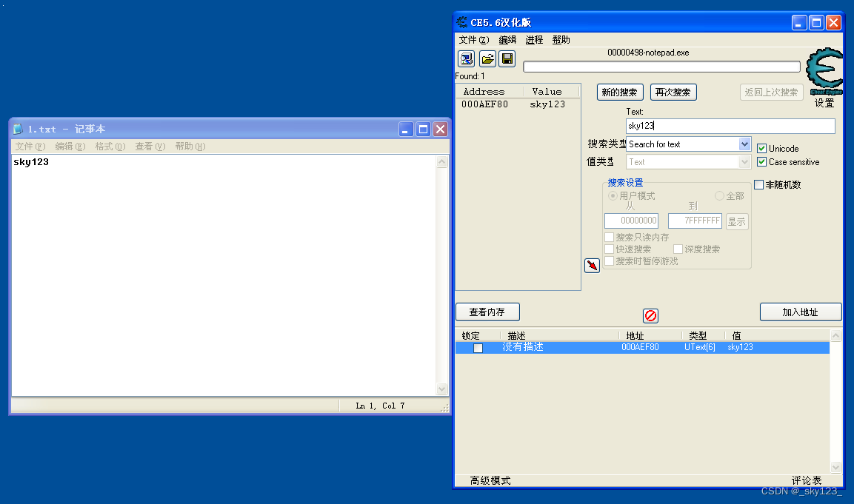Open process list icon in Cheat Engine
This screenshot has width=854, height=504.
[466, 58]
